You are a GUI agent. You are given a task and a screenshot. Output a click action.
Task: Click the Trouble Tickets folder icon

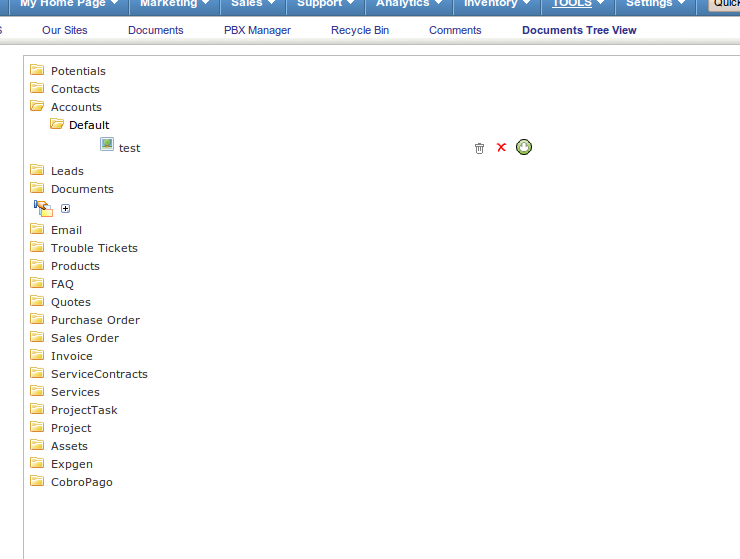pyautogui.click(x=37, y=248)
